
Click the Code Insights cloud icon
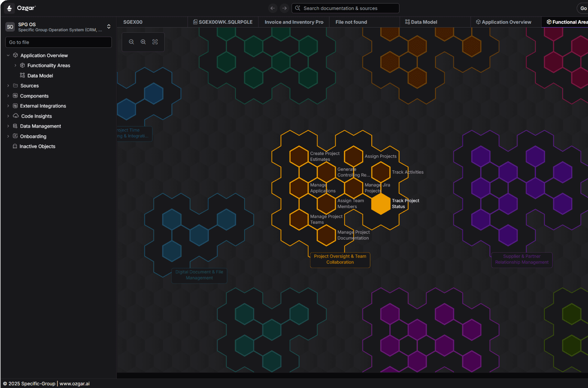(16, 116)
